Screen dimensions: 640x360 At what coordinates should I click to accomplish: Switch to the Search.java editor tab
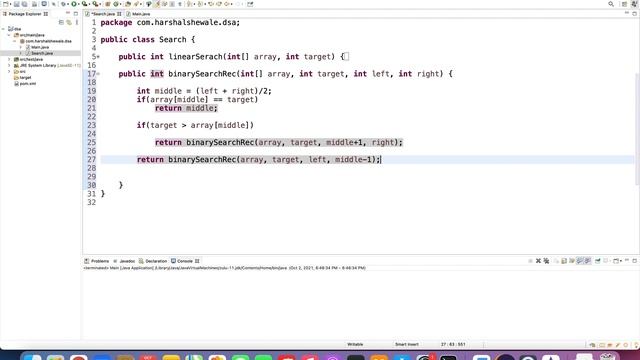[x=102, y=14]
